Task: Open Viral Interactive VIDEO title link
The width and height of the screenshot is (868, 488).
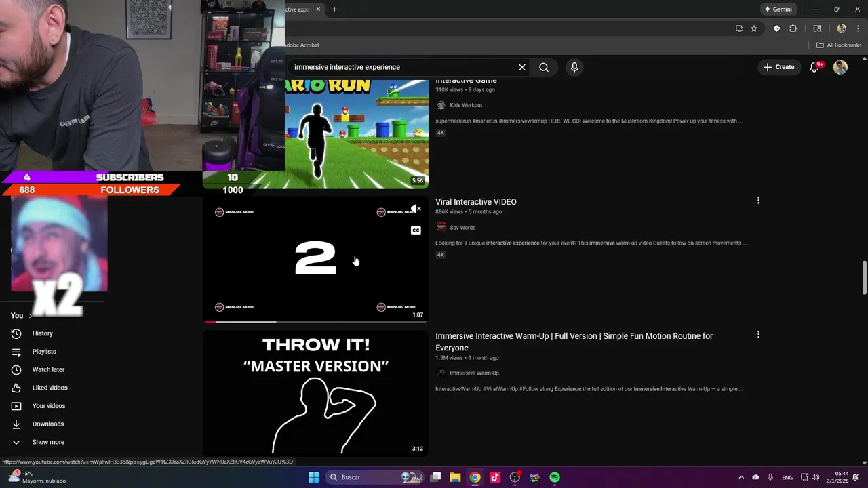Action: (x=476, y=202)
